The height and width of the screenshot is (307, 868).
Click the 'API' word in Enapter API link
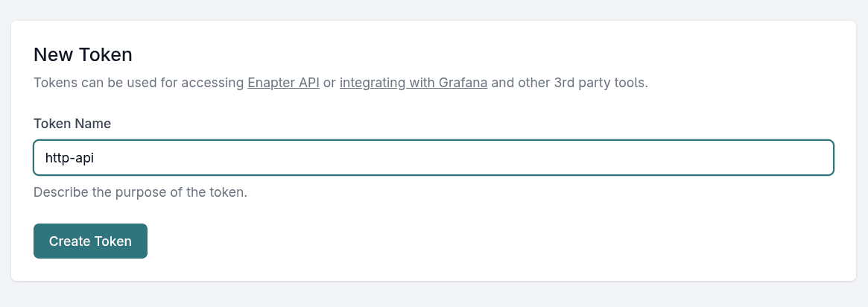[x=309, y=83]
